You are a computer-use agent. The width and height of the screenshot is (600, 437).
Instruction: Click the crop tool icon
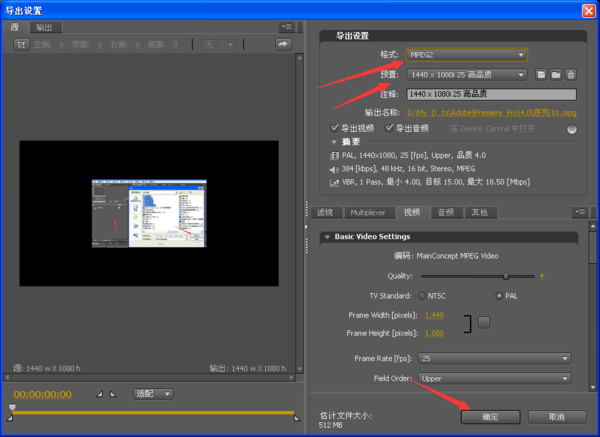click(20, 45)
